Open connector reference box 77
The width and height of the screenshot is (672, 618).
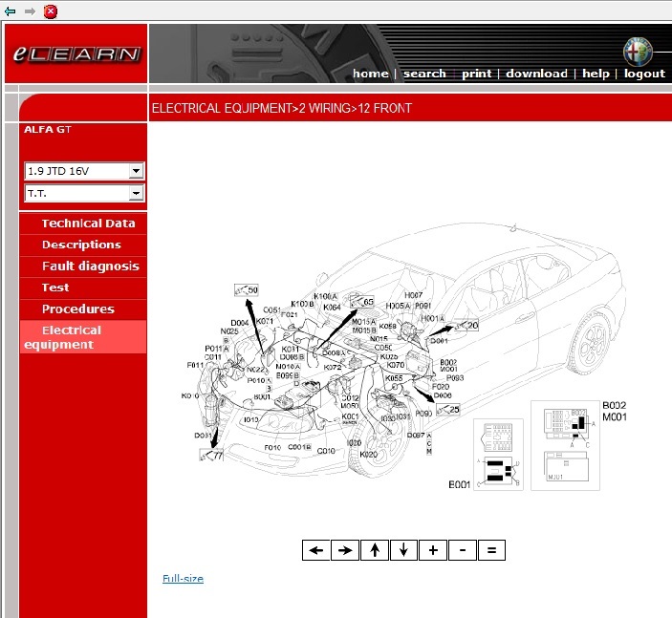click(211, 455)
